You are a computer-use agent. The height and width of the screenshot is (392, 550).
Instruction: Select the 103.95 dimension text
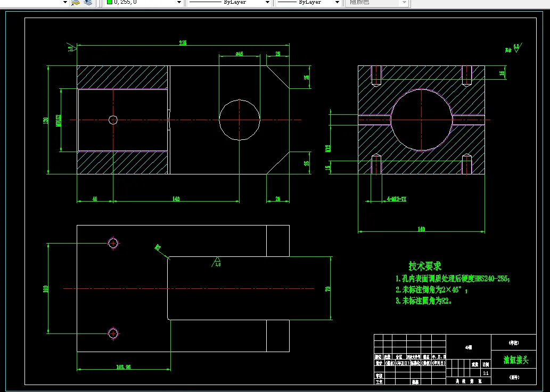pyautogui.click(x=124, y=367)
